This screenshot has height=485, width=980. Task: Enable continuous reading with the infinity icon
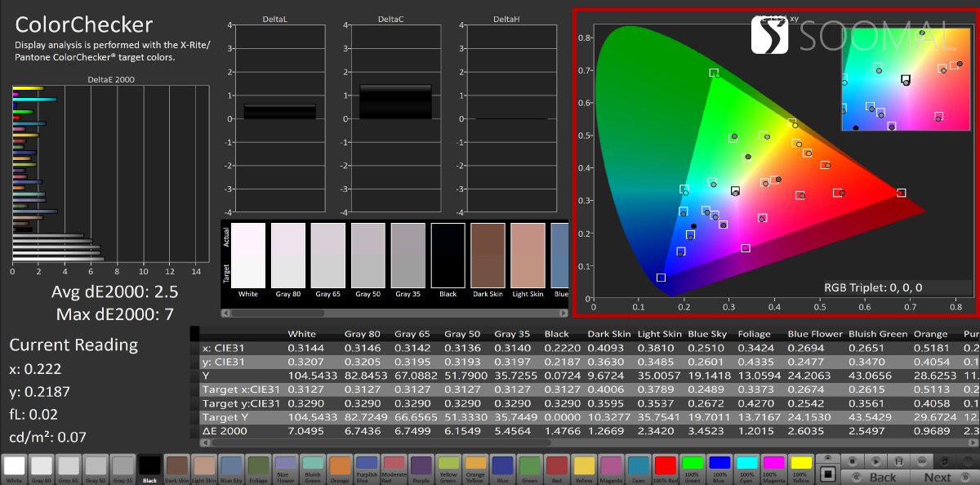click(924, 461)
